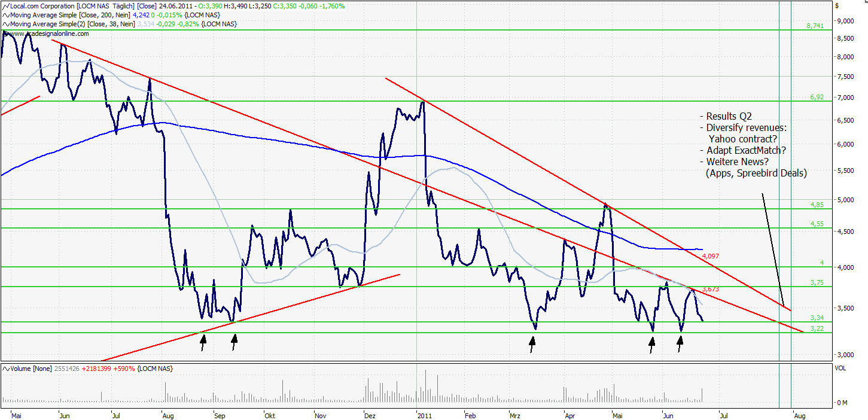This screenshot has height=420, width=868.
Task: Click the red 3,673 trendline value label
Action: pyautogui.click(x=710, y=290)
